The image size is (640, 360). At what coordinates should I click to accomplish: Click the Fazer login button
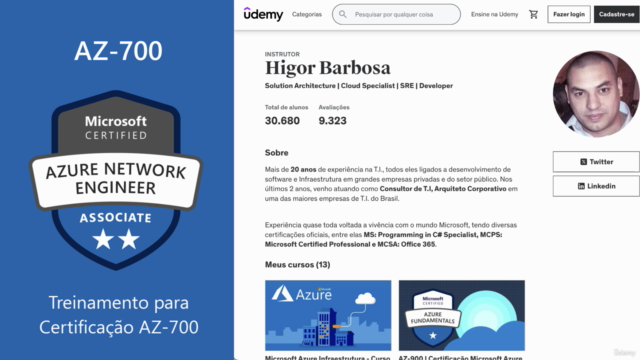(x=569, y=14)
